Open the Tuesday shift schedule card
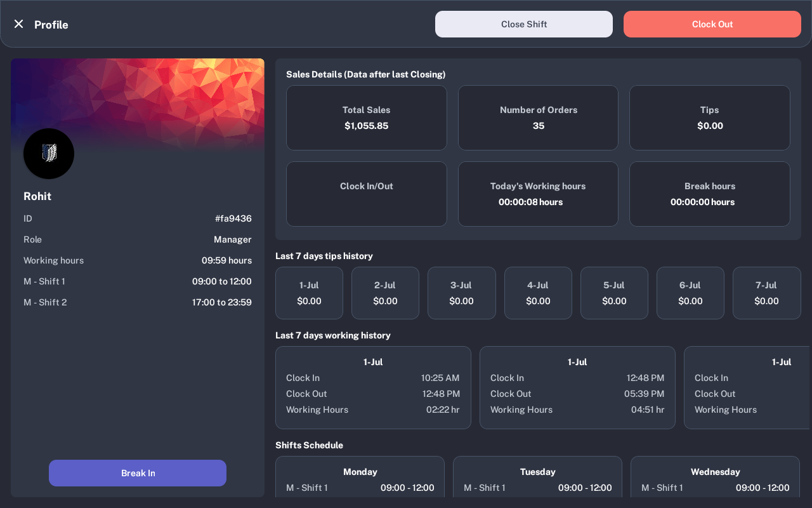Image resolution: width=812 pixels, height=508 pixels. [x=538, y=477]
